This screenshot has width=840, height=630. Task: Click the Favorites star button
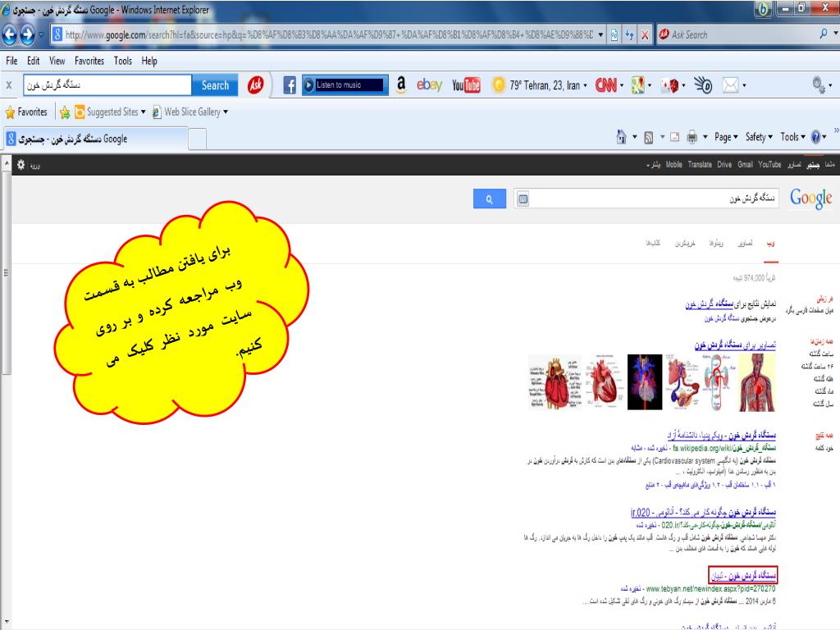click(x=26, y=112)
